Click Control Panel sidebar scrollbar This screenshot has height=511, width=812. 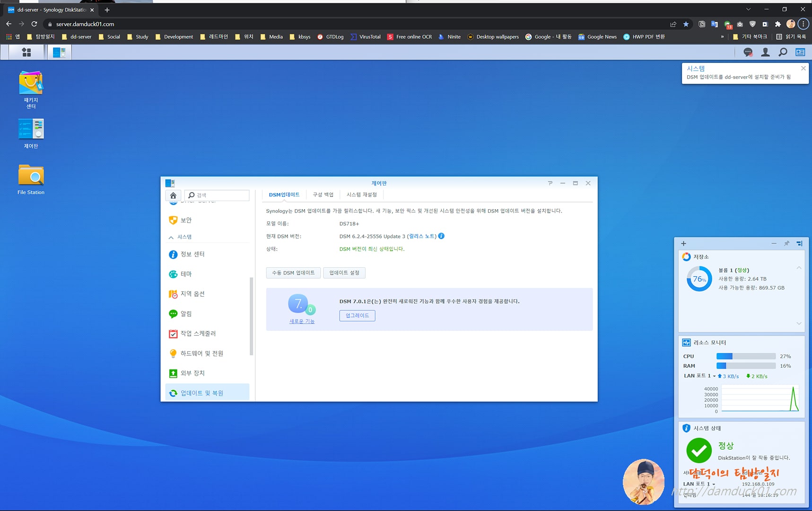tap(252, 316)
